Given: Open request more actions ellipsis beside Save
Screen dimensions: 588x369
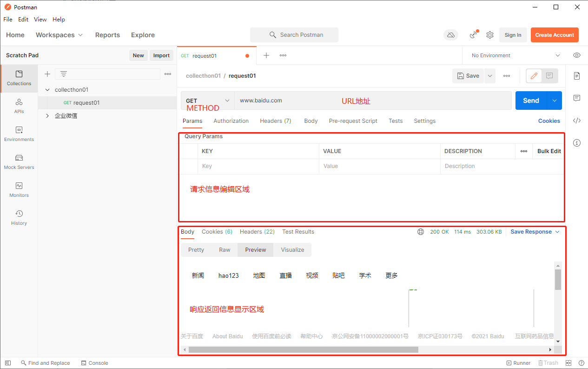Looking at the screenshot, I should tap(507, 76).
